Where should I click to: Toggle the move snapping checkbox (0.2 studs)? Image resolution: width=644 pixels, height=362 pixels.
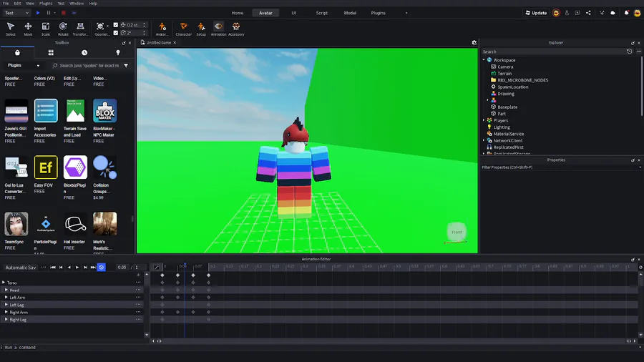click(x=116, y=25)
